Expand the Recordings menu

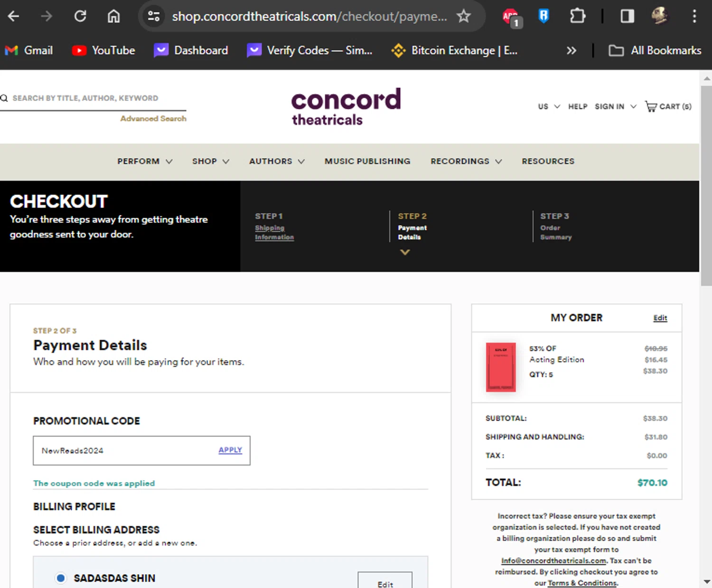[x=466, y=161]
